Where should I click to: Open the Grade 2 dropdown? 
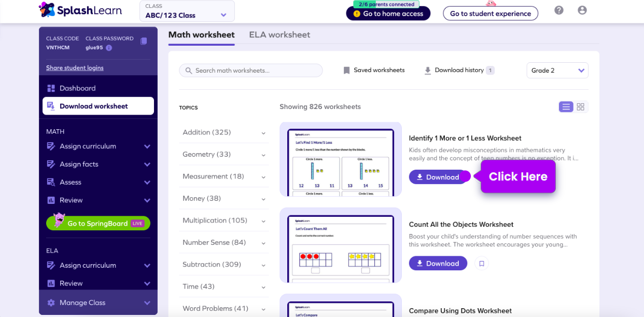pos(557,71)
